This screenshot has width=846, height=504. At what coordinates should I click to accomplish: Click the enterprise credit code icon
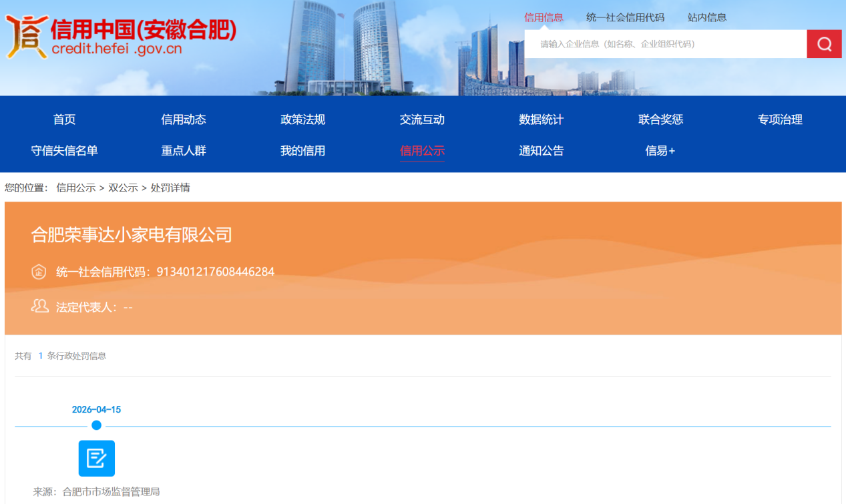tap(39, 272)
